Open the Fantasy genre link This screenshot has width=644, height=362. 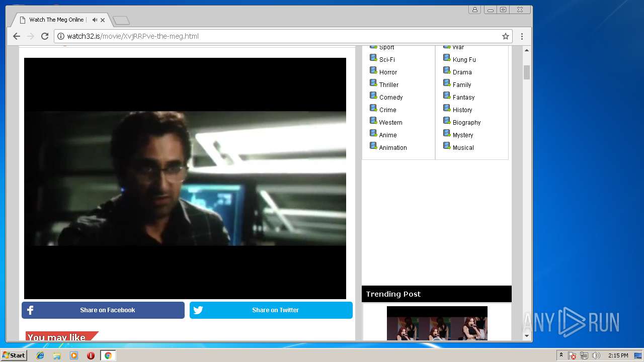click(463, 98)
